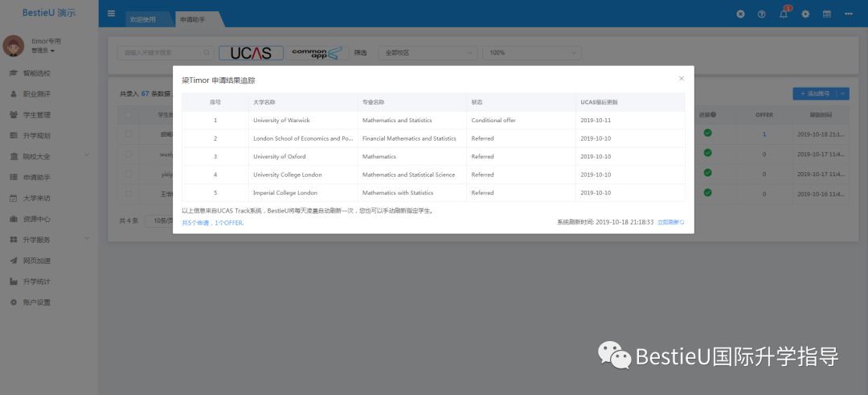Image resolution: width=868 pixels, height=395 pixels.
Task: Open the calendar icon in top bar
Action: [x=826, y=14]
